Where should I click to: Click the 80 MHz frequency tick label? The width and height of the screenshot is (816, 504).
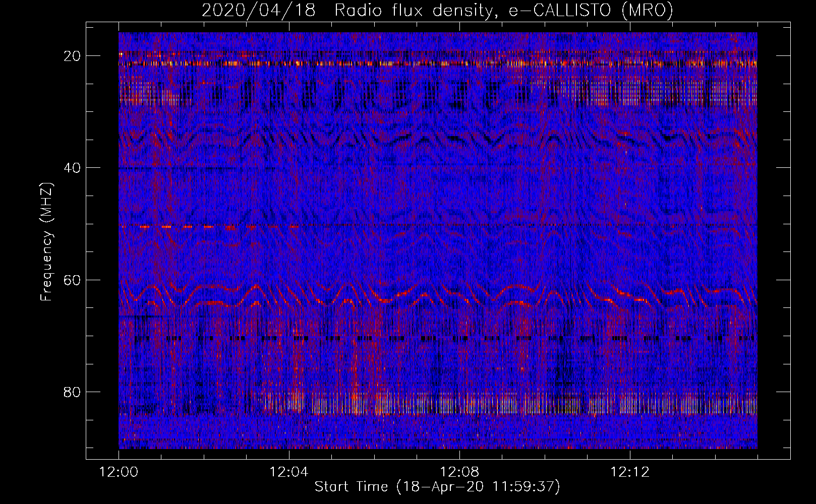[x=73, y=392]
